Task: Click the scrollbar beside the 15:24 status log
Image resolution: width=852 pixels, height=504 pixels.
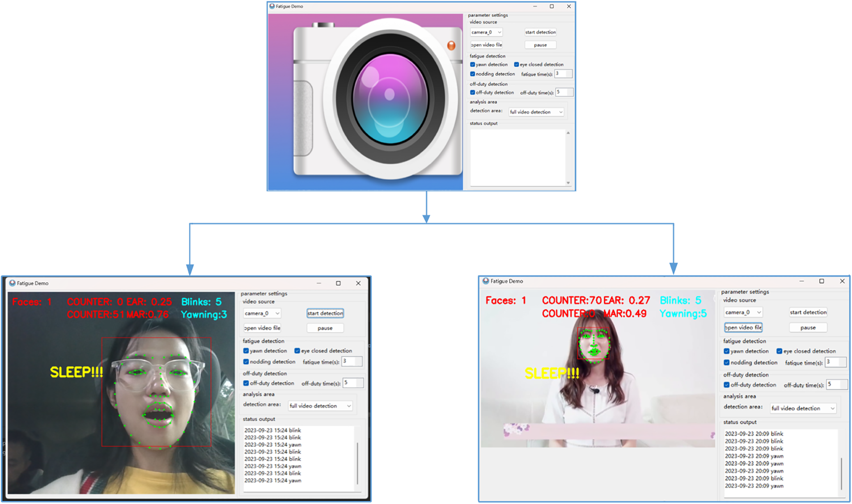Action: [357, 463]
